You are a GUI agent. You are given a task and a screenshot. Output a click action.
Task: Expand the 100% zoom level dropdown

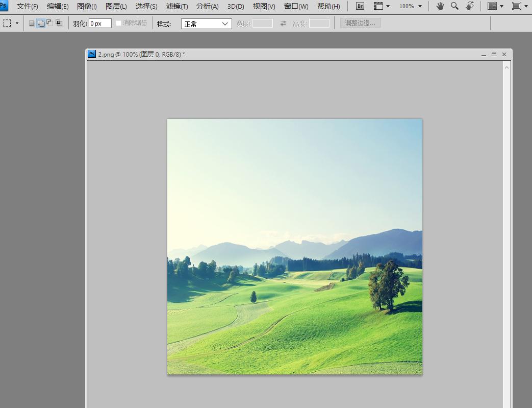tap(411, 6)
